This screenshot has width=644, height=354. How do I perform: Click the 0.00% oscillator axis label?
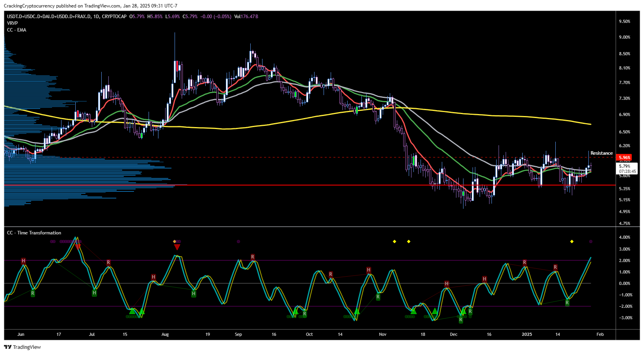[x=625, y=283]
